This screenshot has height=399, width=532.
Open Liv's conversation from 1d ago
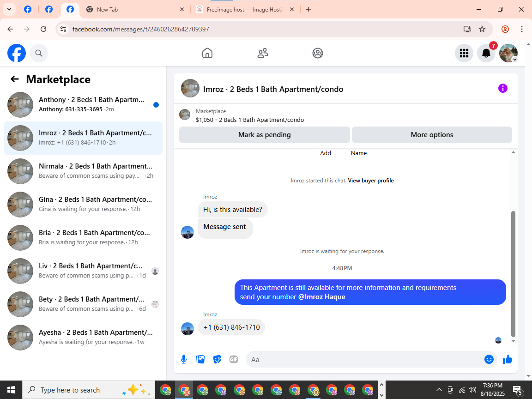click(x=83, y=271)
